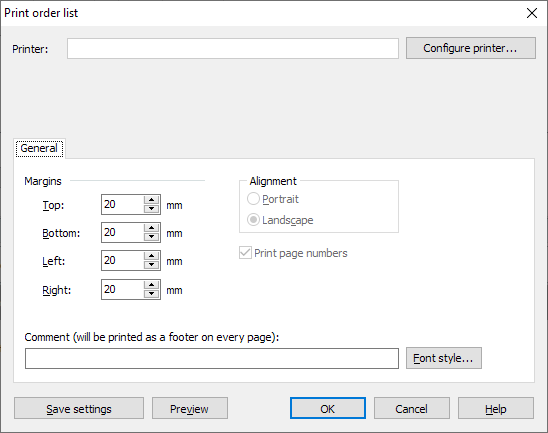Viewport: 548px width, 433px height.
Task: Decrease the Bottom margin with down arrow
Action: pyautogui.click(x=151, y=237)
